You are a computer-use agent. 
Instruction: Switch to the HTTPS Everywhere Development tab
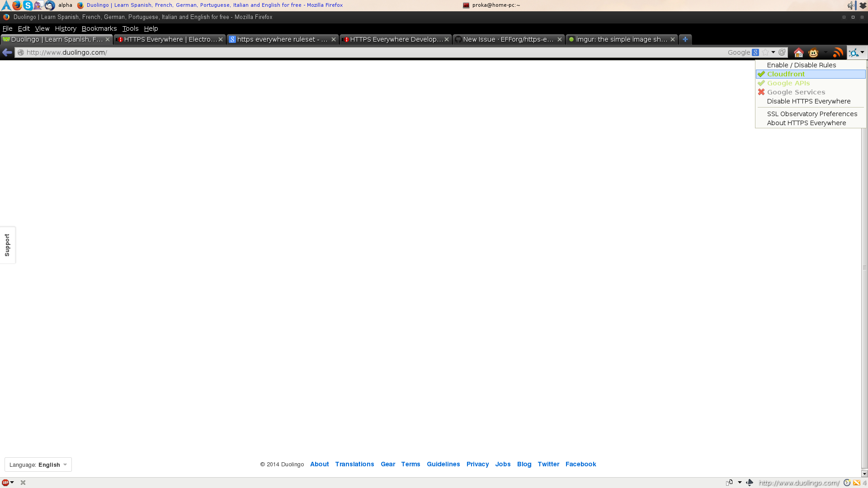(x=396, y=39)
